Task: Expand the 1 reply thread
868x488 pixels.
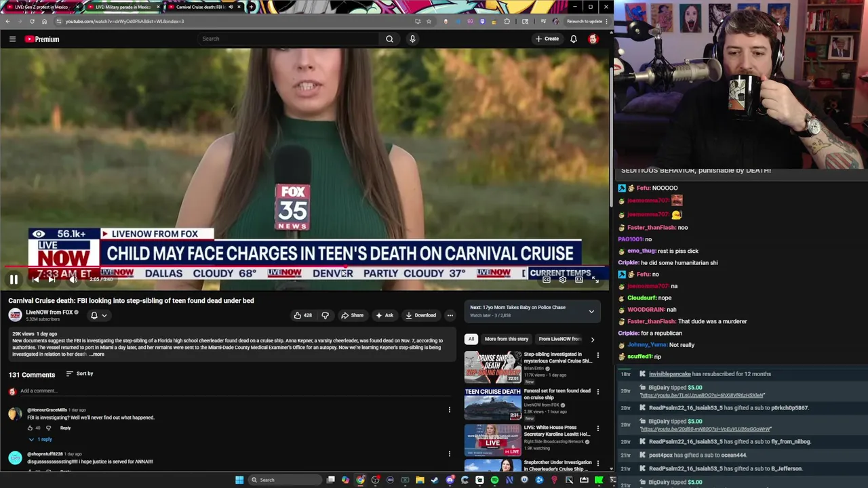Action: point(40,439)
